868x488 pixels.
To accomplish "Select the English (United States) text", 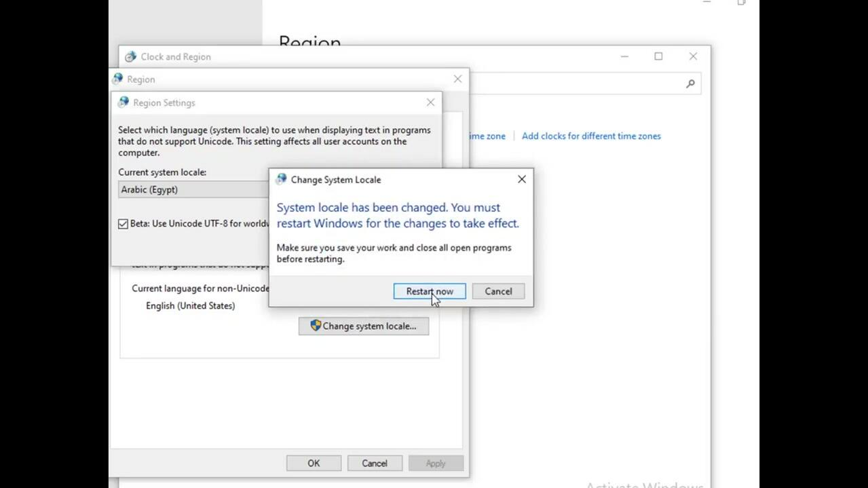I will pyautogui.click(x=190, y=305).
